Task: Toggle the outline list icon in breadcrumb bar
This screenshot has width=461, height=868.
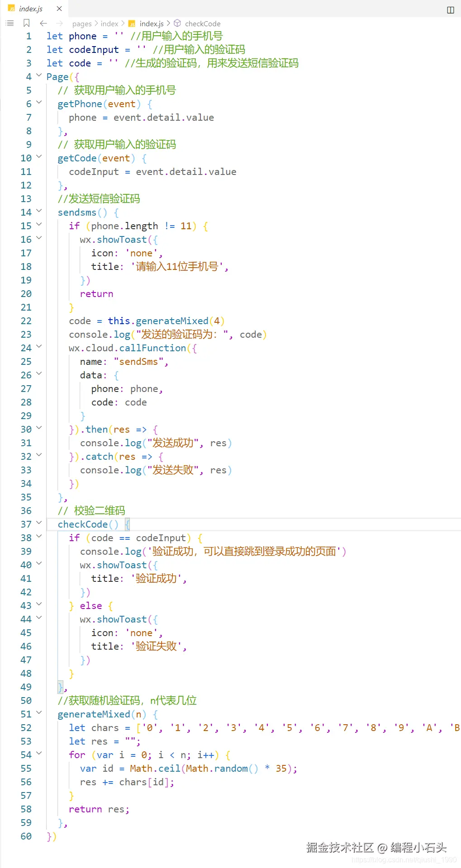Action: click(10, 23)
